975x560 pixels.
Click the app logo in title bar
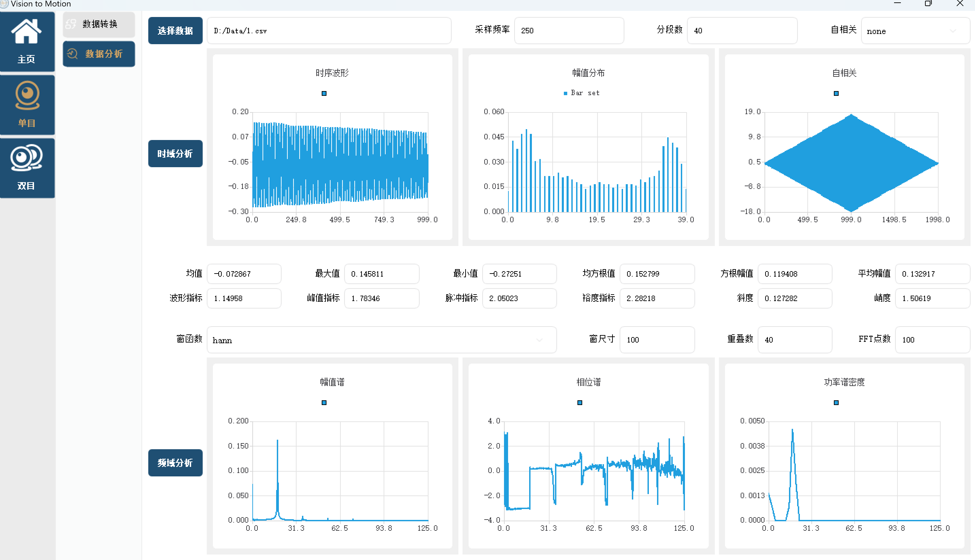tap(4, 4)
